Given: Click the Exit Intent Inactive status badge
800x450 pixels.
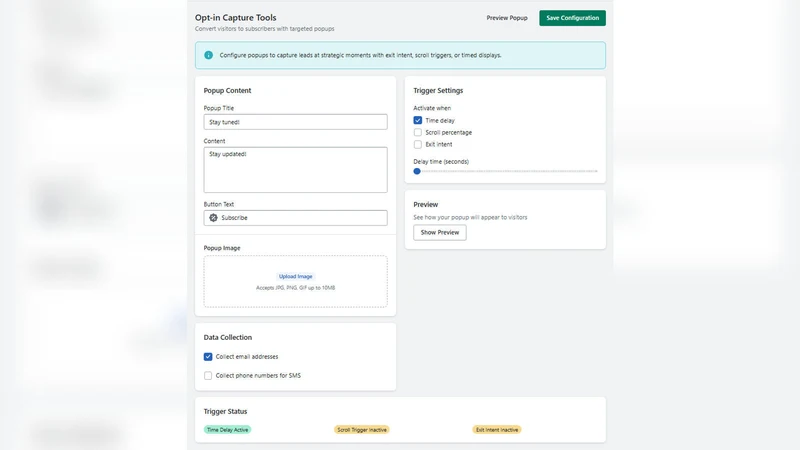Looking at the screenshot, I should pyautogui.click(x=497, y=430).
